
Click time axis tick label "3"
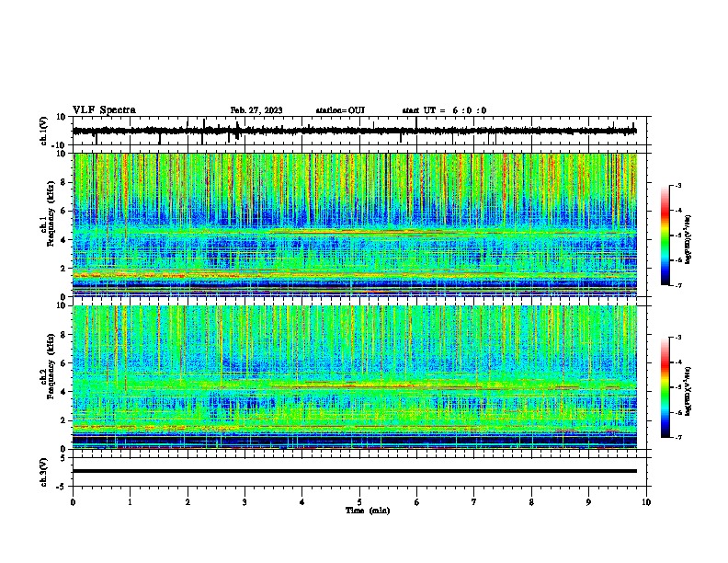tap(245, 502)
